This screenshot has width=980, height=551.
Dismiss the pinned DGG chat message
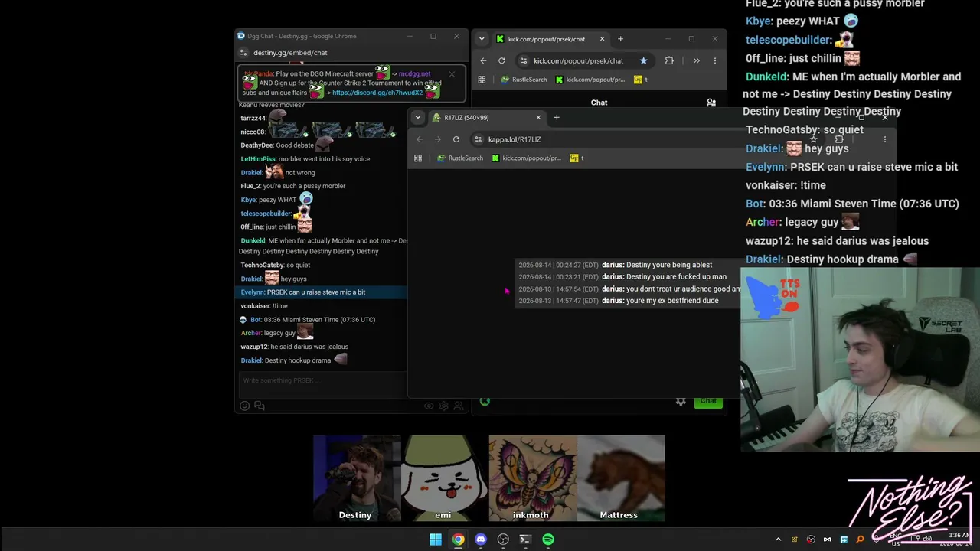(452, 74)
